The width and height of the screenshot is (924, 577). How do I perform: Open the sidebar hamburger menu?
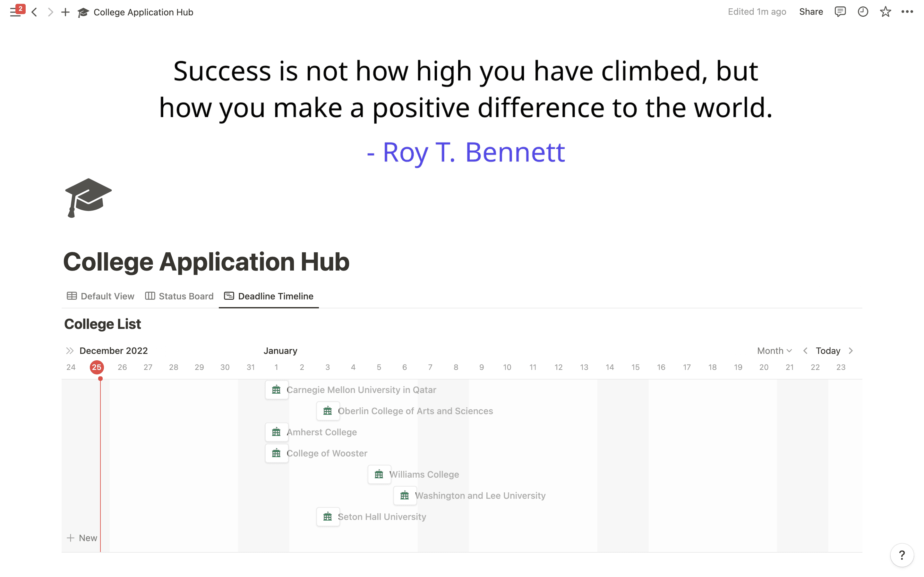[15, 12]
